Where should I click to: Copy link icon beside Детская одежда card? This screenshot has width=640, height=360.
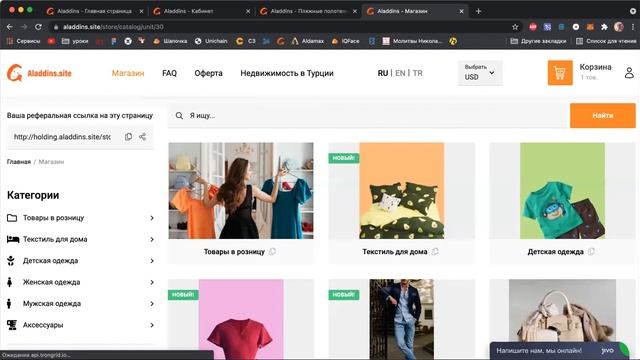coord(591,251)
